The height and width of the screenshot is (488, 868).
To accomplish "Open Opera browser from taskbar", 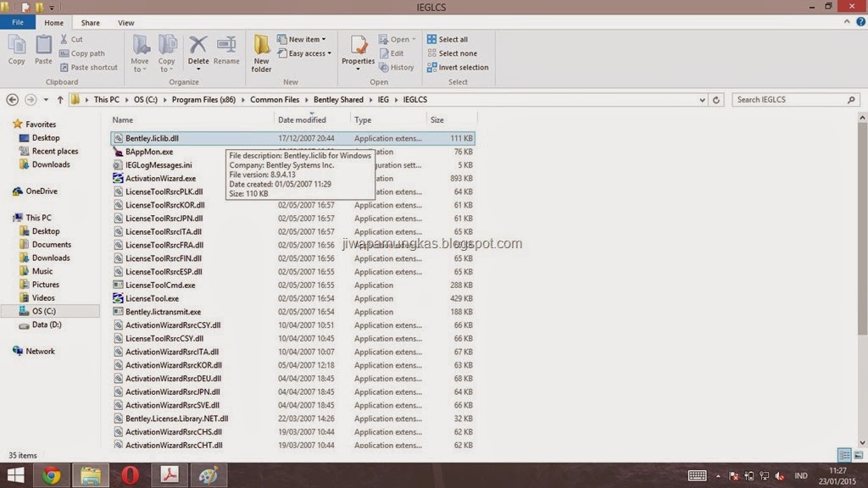I will pyautogui.click(x=130, y=475).
